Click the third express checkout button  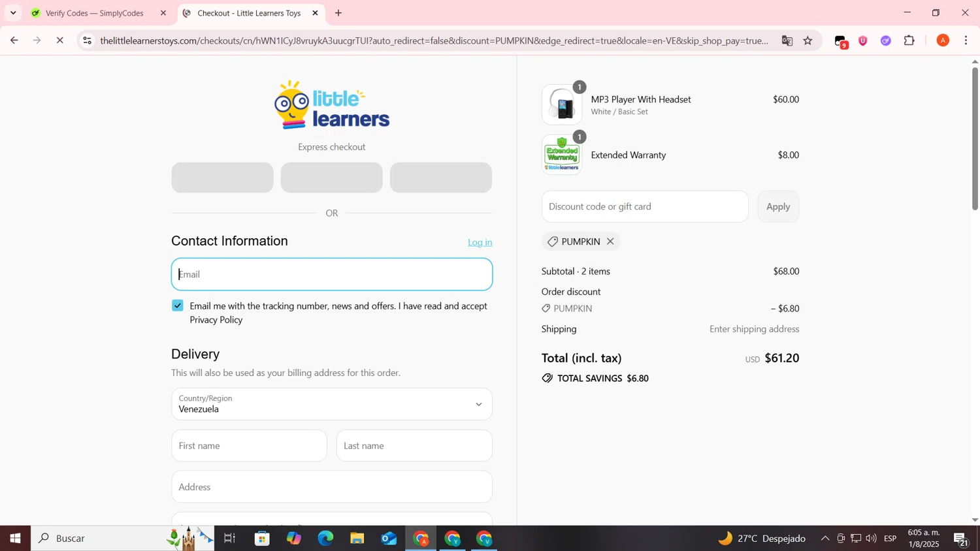[x=441, y=178]
